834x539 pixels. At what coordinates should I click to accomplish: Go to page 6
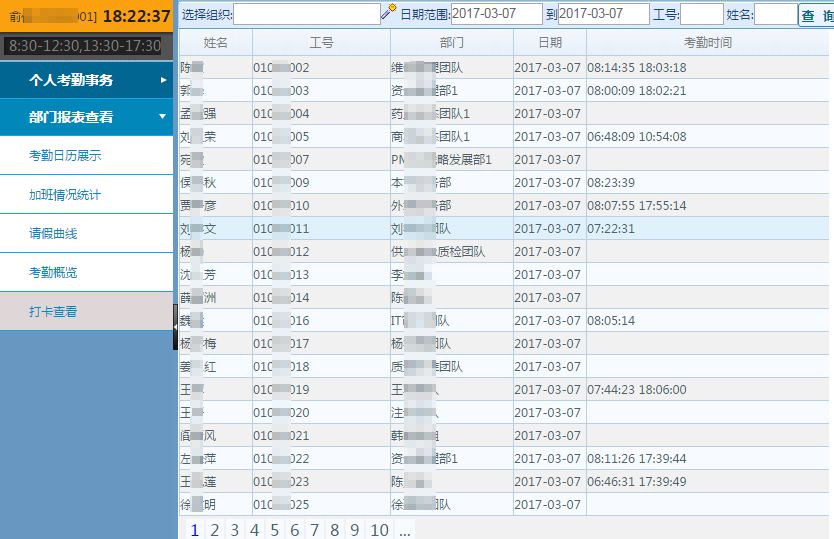point(294,530)
